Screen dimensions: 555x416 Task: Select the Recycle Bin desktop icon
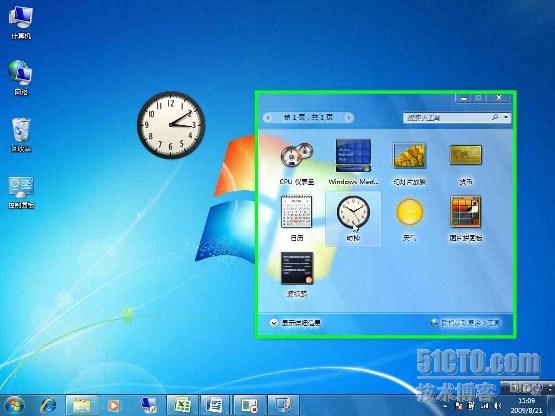[x=21, y=135]
